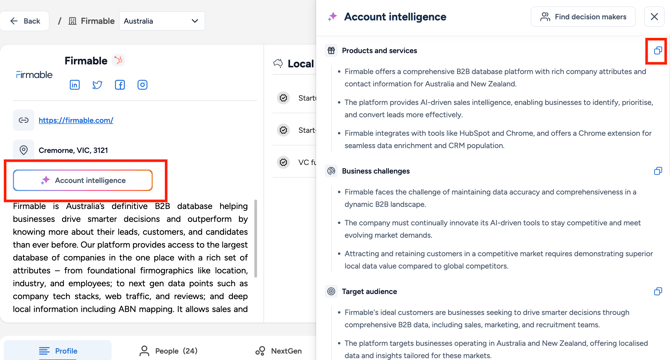Click the Cremorne, VIC, 3121 address text
670x360 pixels.
point(73,150)
